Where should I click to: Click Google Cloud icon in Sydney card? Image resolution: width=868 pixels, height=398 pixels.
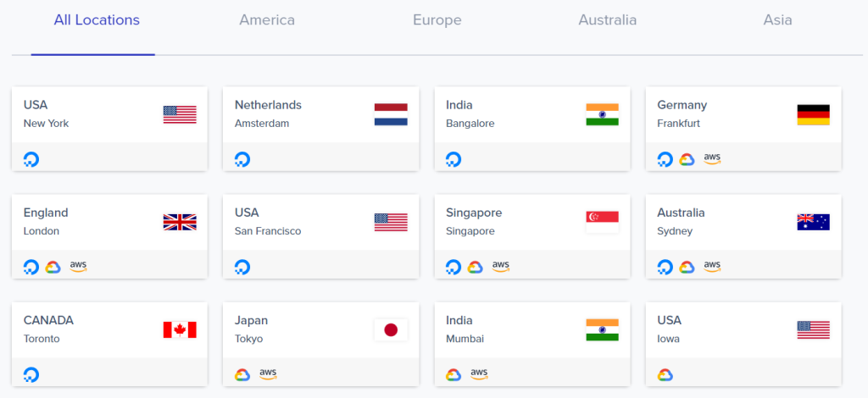(x=687, y=268)
